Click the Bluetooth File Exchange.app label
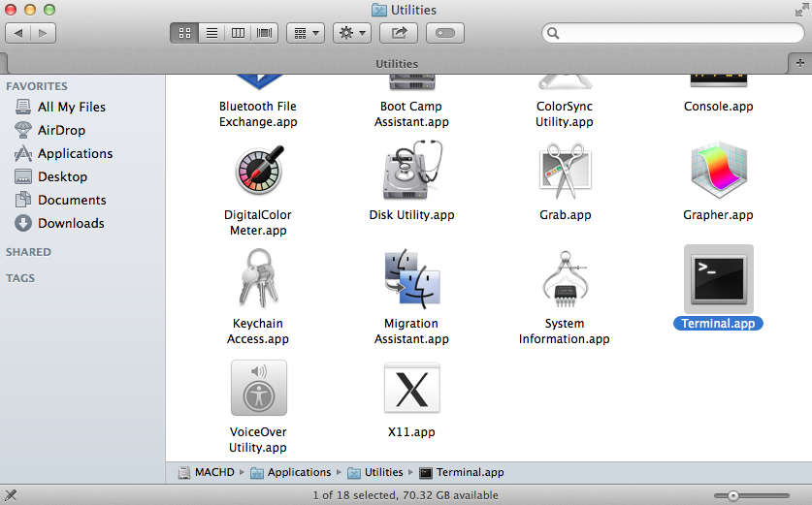The height and width of the screenshot is (505, 812). coord(258,113)
